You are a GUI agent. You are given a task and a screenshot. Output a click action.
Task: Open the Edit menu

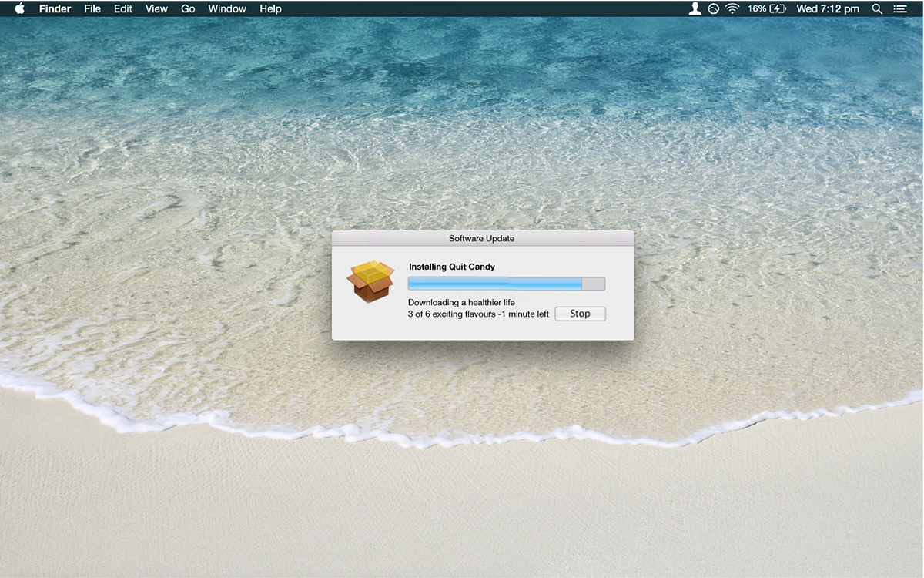point(123,9)
